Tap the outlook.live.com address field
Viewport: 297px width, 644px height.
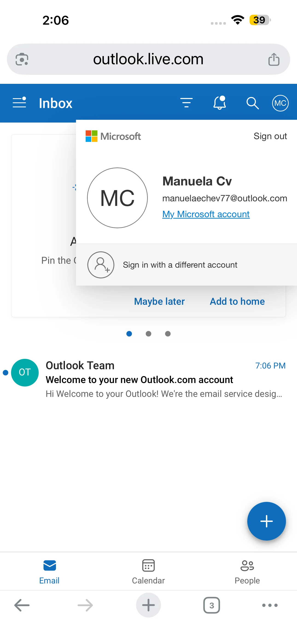(x=148, y=59)
